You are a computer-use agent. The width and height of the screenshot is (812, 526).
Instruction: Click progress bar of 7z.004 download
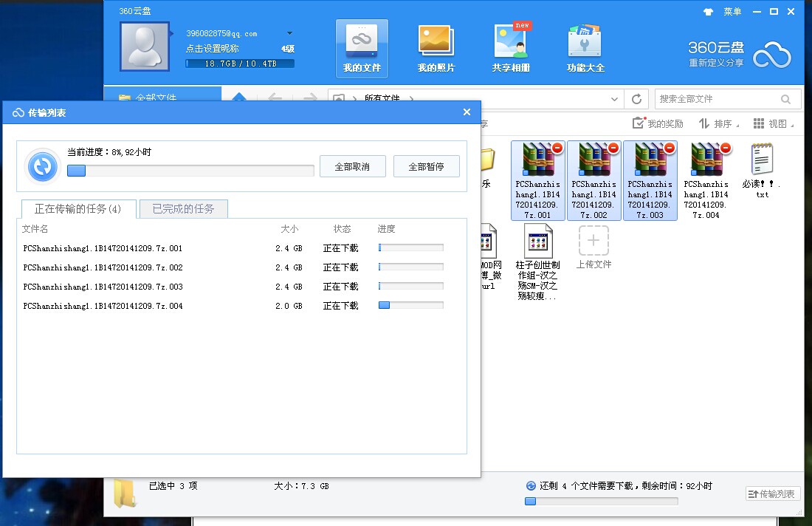click(410, 305)
